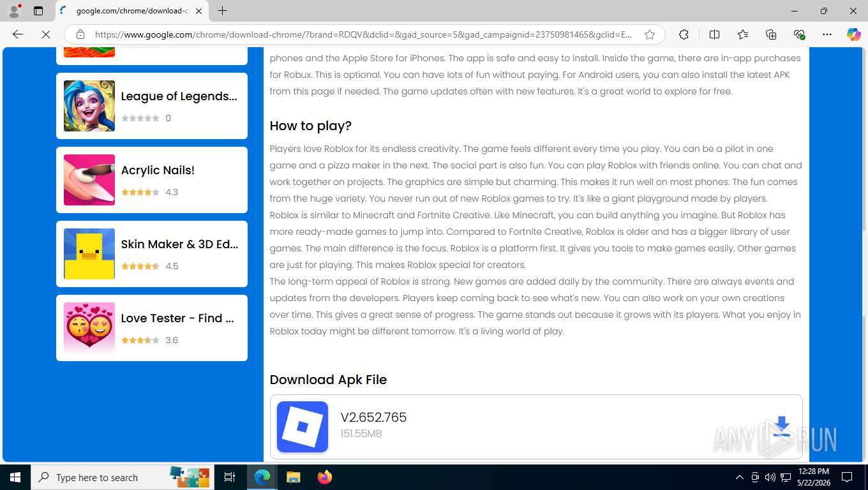Click the How to play? heading
Viewport: 868px width, 490px height.
click(x=311, y=126)
